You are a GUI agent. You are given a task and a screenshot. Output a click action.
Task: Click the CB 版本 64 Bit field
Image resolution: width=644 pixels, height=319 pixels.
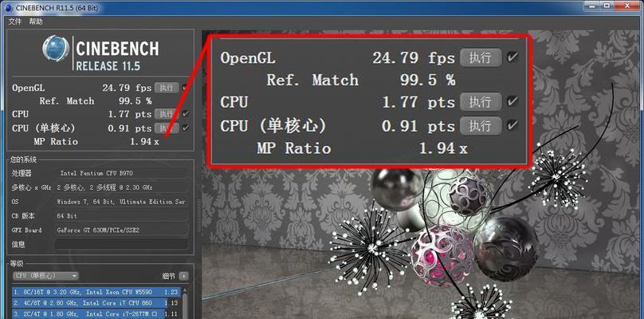122,216
